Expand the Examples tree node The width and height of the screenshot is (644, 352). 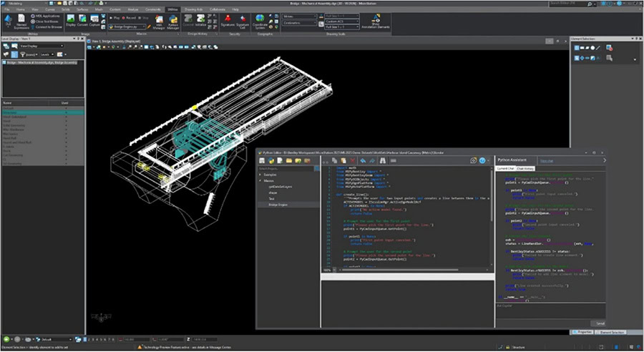[x=261, y=175]
